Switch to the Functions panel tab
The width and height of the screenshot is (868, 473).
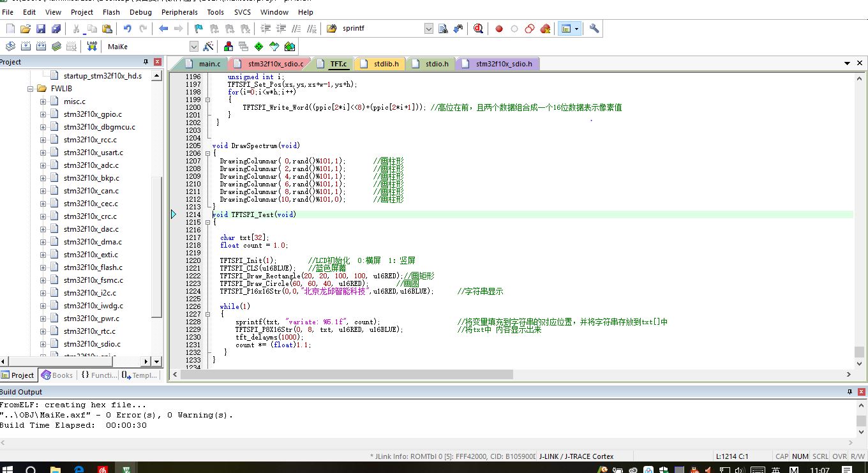pyautogui.click(x=98, y=375)
